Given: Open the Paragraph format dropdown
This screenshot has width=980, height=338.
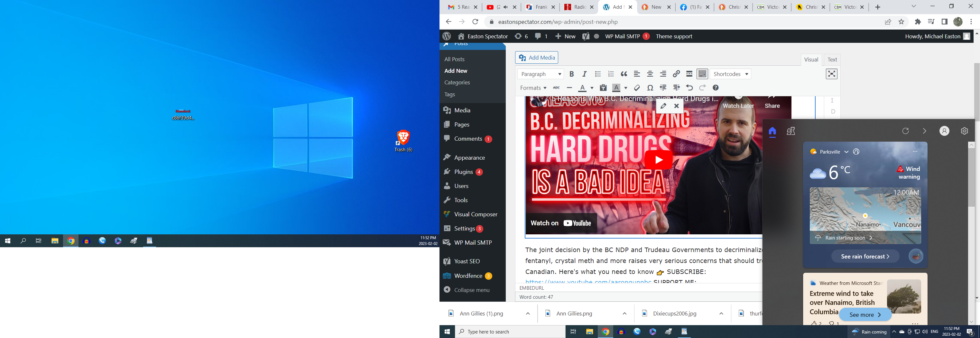Looking at the screenshot, I should point(541,74).
